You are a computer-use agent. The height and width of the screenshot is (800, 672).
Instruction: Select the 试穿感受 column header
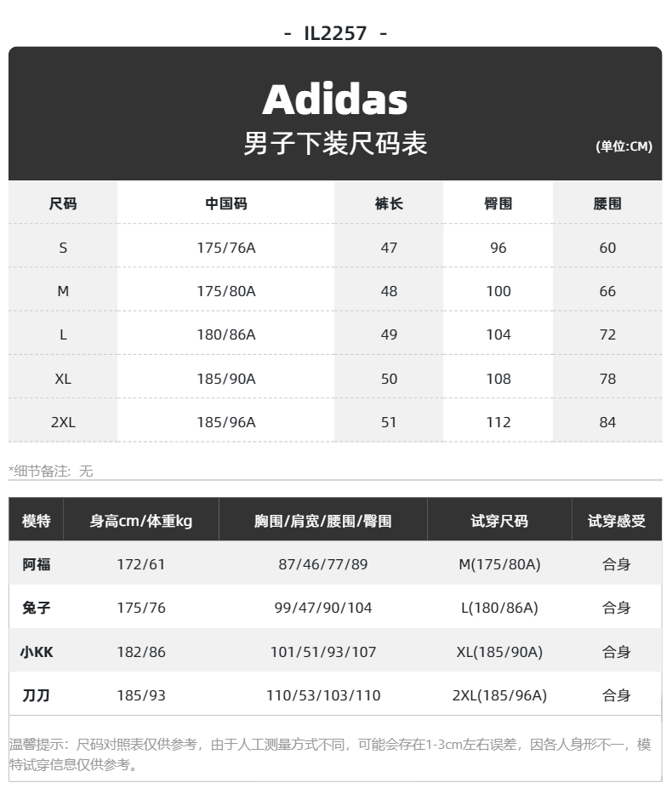tap(617, 521)
